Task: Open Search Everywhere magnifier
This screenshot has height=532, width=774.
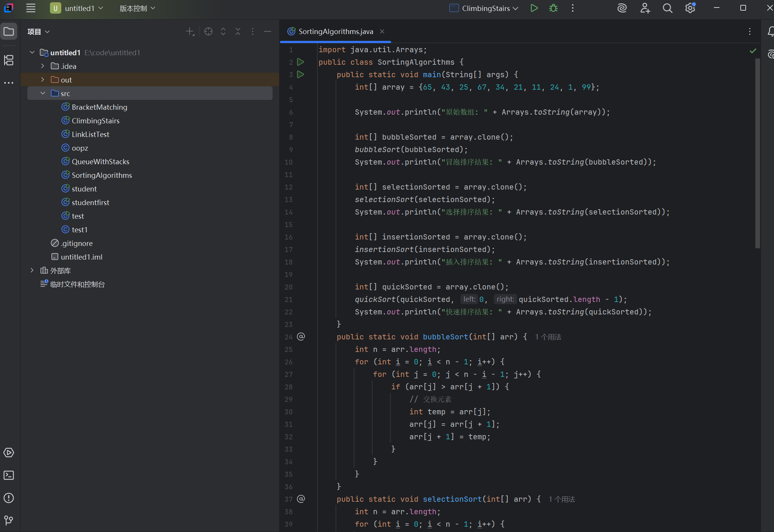Action: click(668, 8)
